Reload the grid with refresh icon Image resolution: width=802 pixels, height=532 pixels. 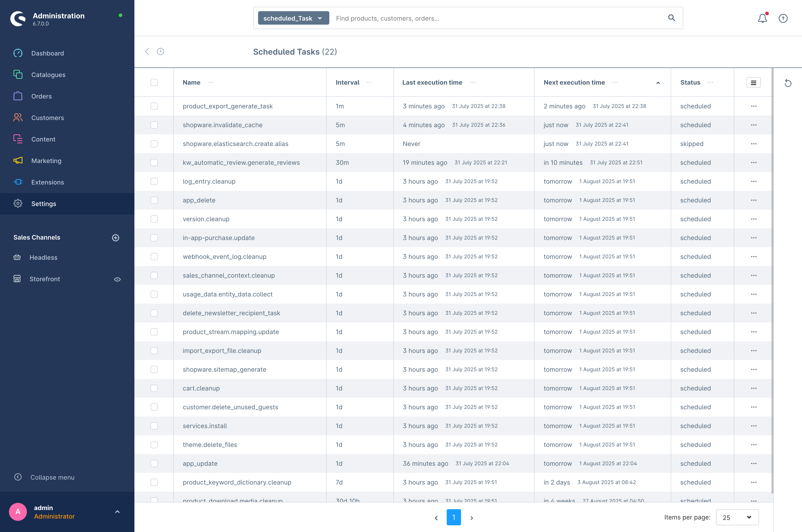788,83
